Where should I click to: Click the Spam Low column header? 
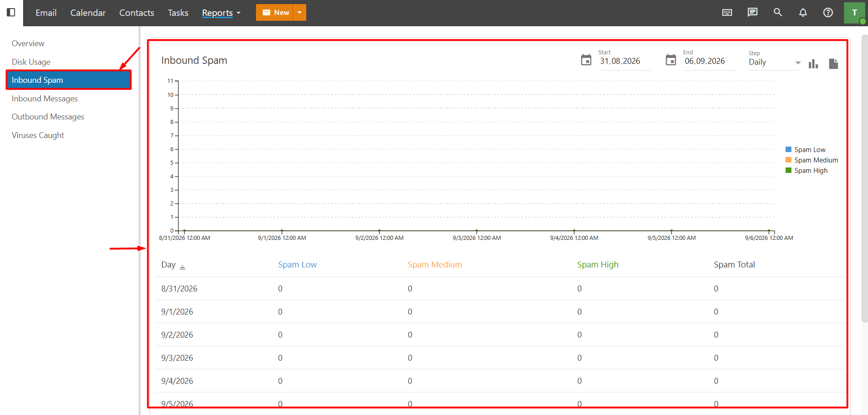[x=297, y=265]
